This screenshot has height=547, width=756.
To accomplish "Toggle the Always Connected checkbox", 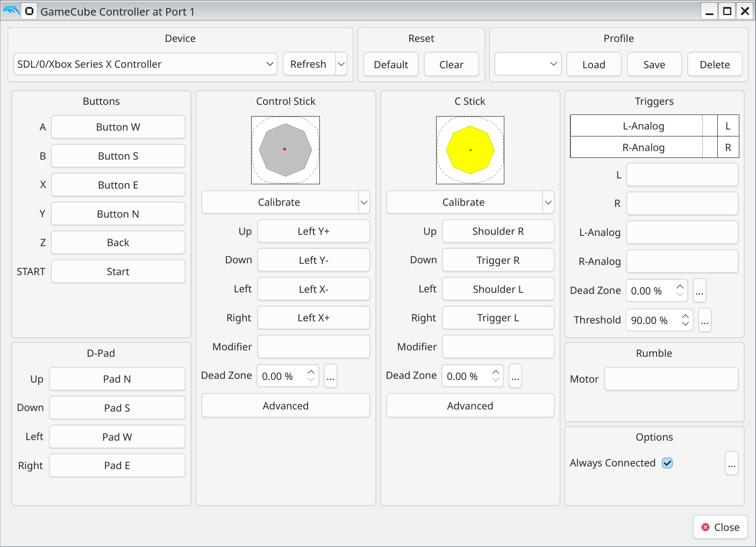I will tap(667, 463).
